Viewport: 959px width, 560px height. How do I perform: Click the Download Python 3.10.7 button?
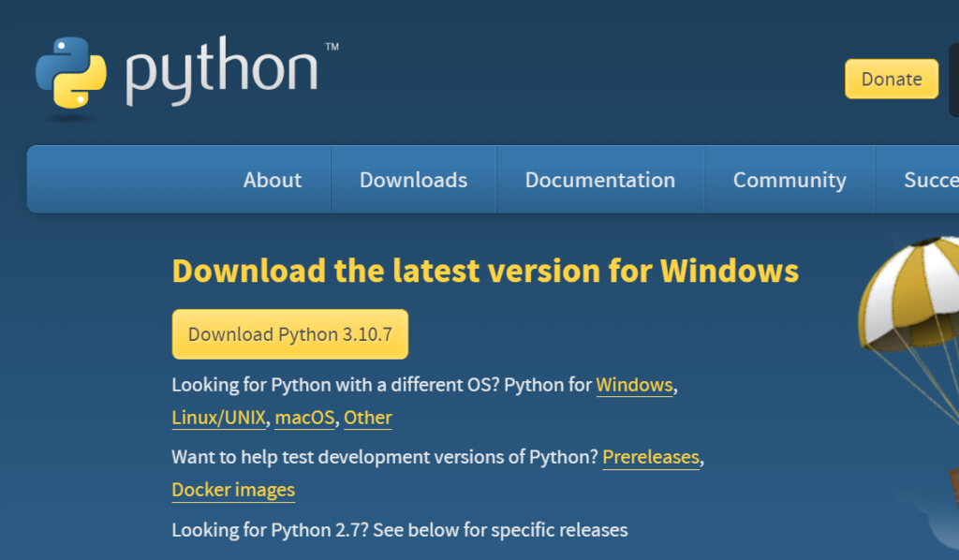pyautogui.click(x=290, y=333)
